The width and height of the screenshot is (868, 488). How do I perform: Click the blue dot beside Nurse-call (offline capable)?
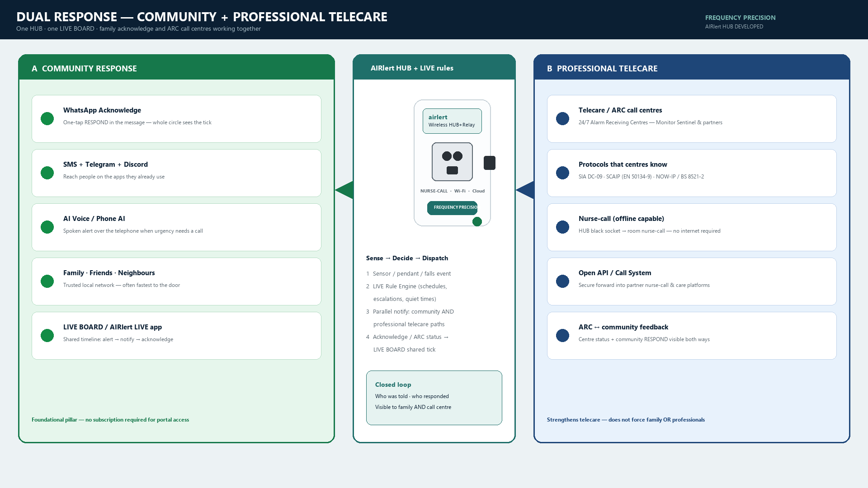pos(562,227)
